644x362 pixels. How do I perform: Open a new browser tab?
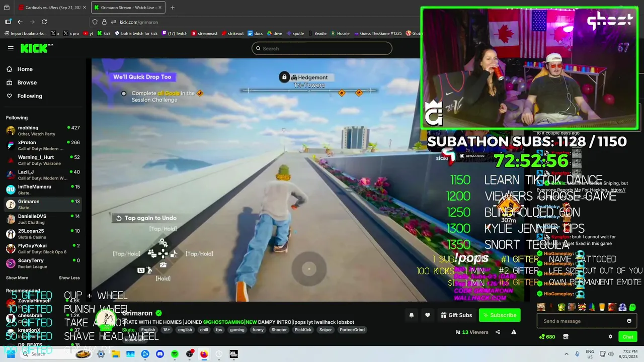(x=173, y=8)
